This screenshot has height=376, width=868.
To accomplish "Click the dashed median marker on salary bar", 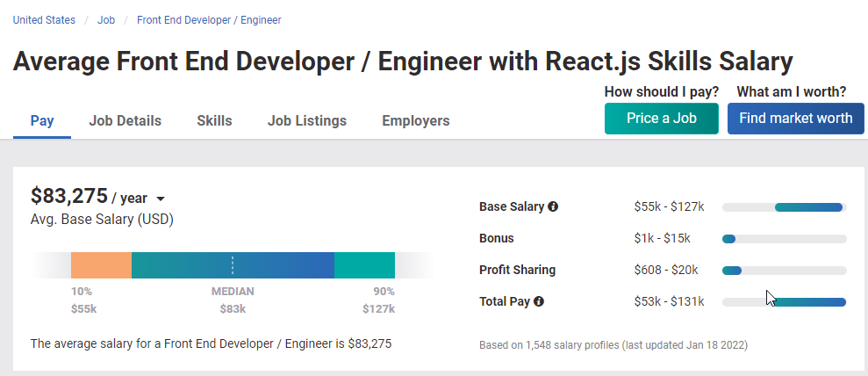I will [x=233, y=265].
